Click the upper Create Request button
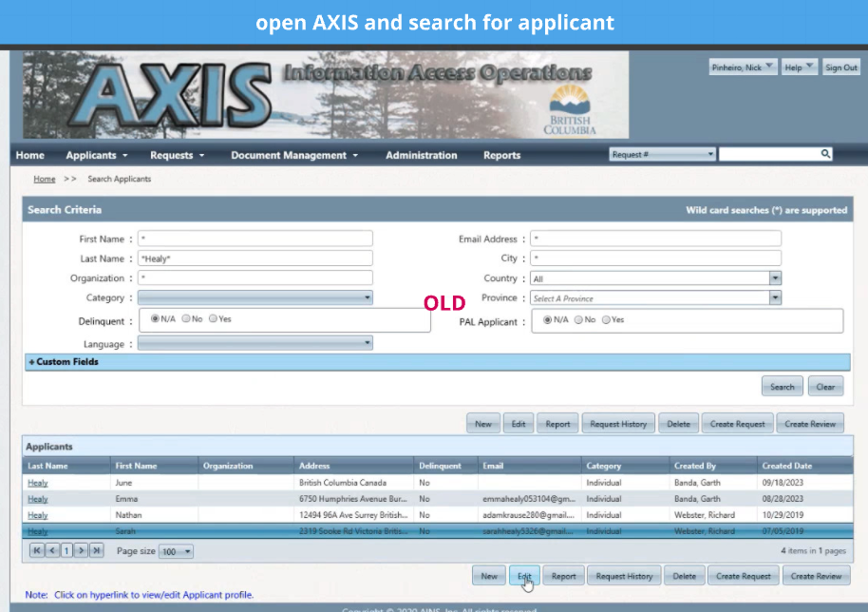The height and width of the screenshot is (612, 868). (737, 424)
